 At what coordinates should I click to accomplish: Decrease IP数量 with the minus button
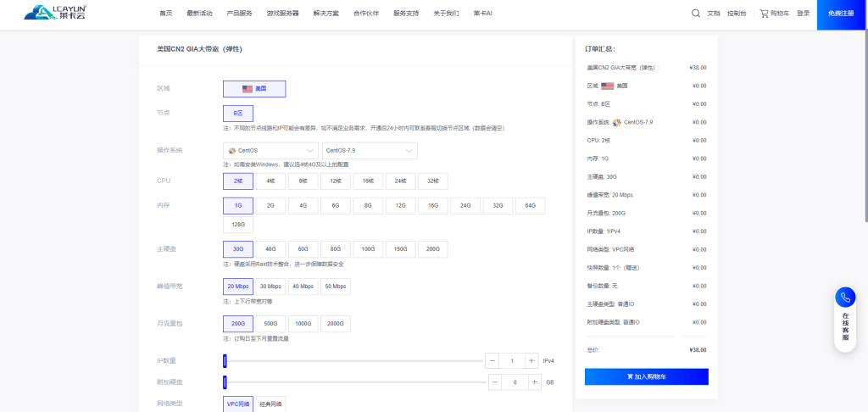[x=492, y=360]
